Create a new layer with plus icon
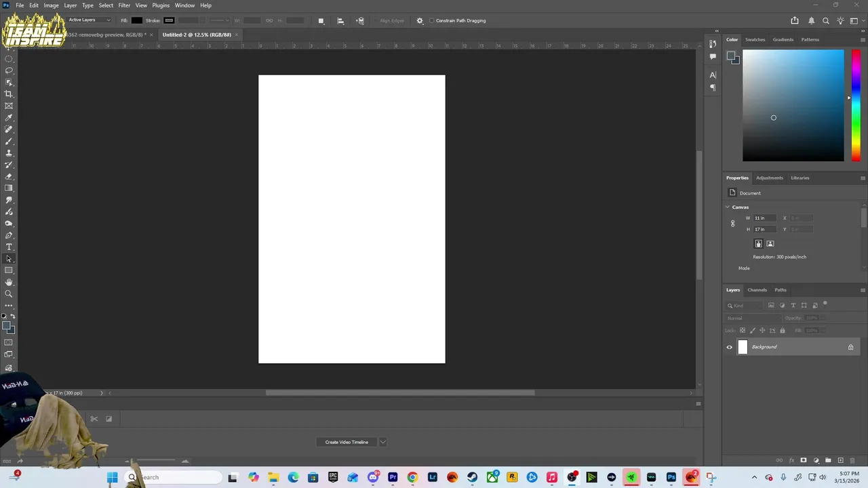The width and height of the screenshot is (868, 488). [x=840, y=461]
